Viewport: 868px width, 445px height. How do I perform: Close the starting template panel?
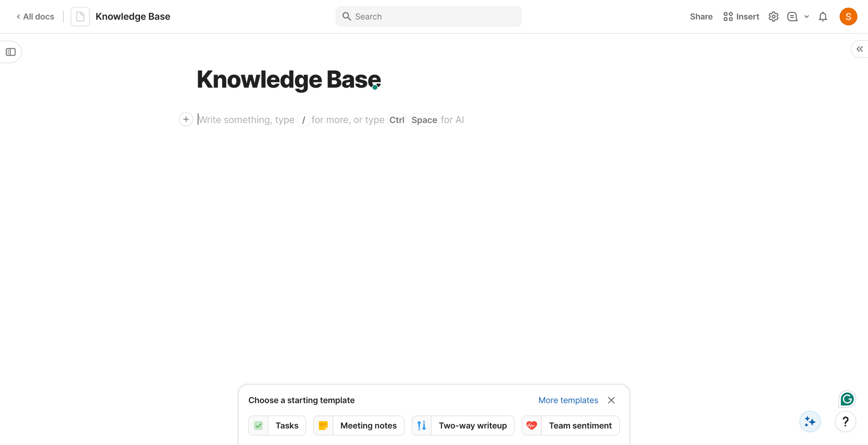[611, 400]
